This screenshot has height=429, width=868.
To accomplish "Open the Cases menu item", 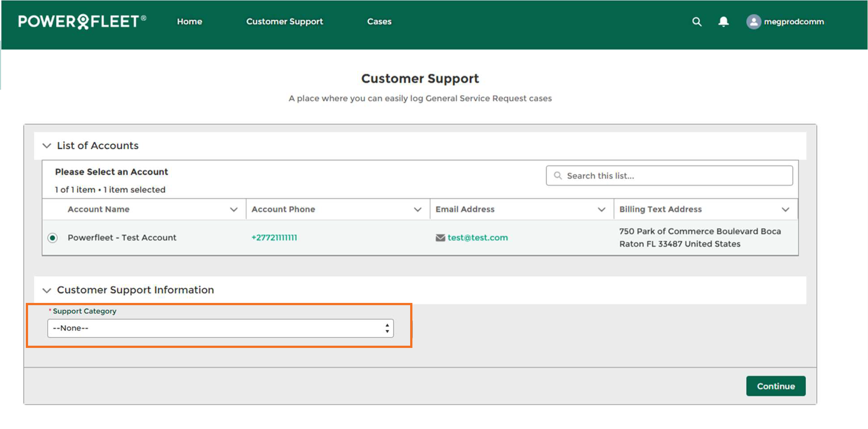I will tap(379, 21).
